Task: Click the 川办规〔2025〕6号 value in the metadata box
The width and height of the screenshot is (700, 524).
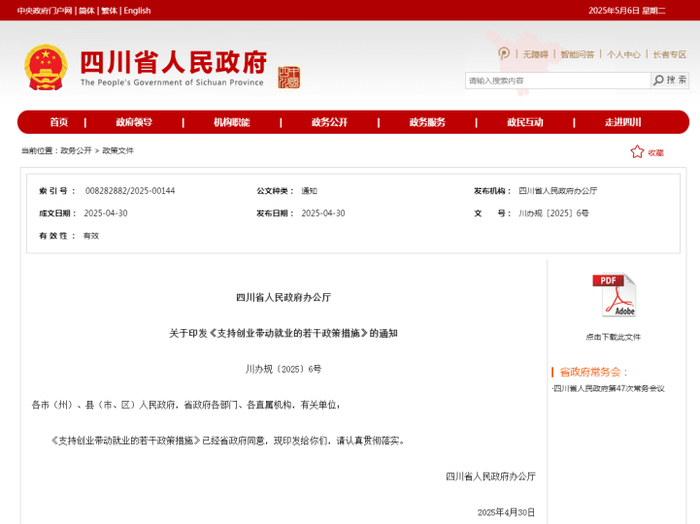Action: (554, 213)
